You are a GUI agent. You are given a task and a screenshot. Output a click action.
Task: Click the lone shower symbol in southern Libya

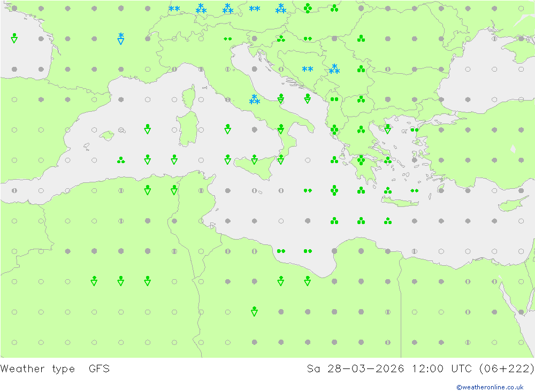pyautogui.click(x=254, y=311)
